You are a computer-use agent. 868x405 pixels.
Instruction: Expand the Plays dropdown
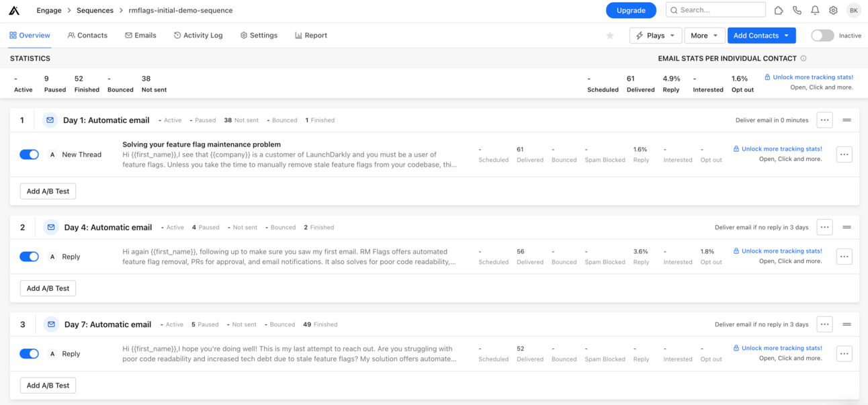point(655,36)
